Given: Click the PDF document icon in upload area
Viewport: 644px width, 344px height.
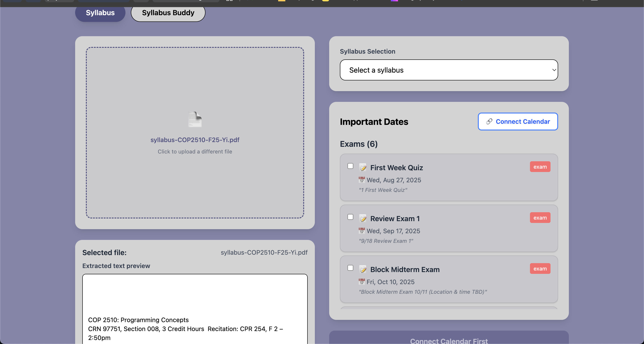Looking at the screenshot, I should tap(195, 119).
